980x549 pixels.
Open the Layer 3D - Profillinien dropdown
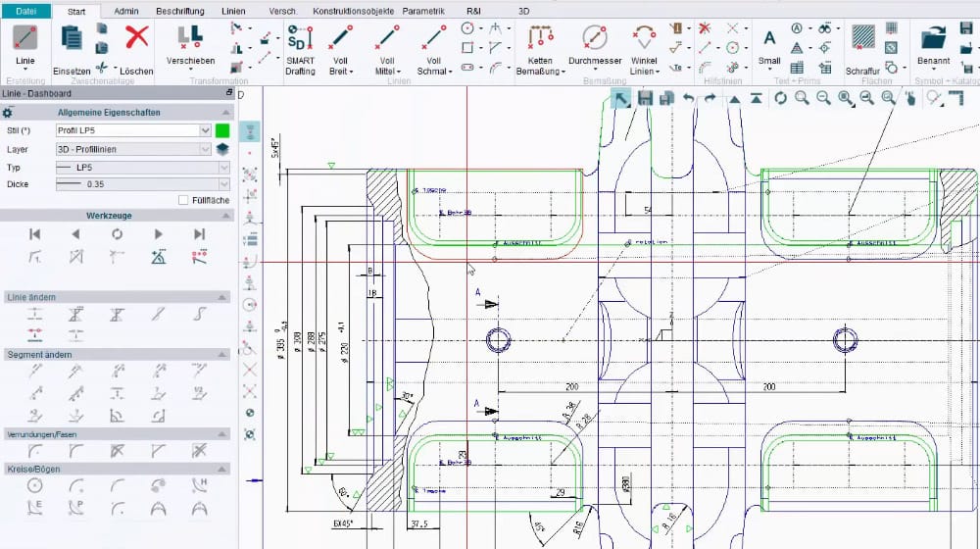click(x=205, y=149)
